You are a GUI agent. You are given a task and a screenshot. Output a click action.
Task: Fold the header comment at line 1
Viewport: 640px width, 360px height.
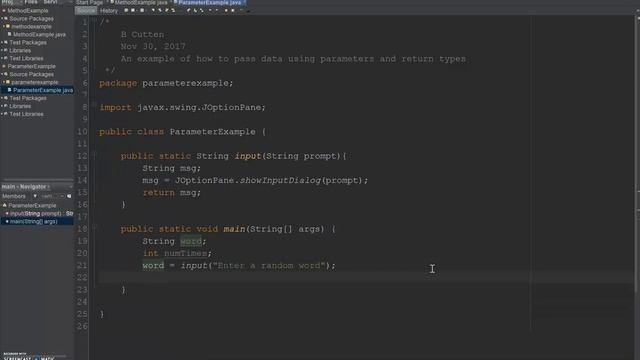coord(94,19)
